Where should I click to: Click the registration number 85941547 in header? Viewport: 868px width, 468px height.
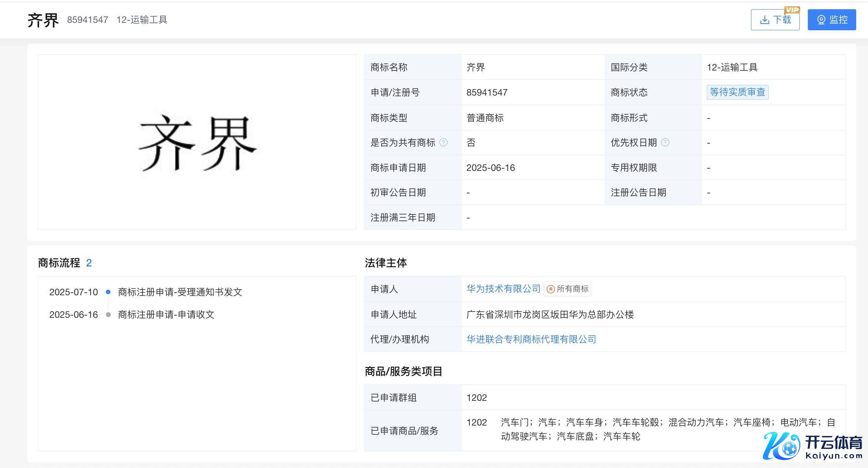(87, 20)
